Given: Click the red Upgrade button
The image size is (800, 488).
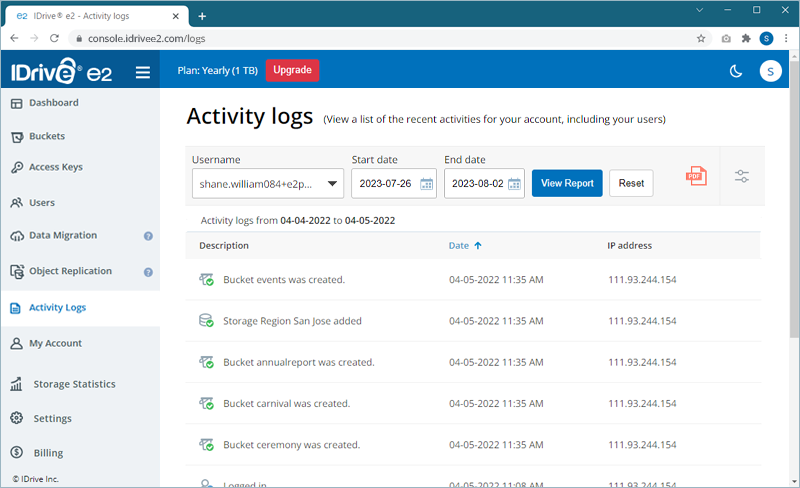Looking at the screenshot, I should pyautogui.click(x=292, y=70).
